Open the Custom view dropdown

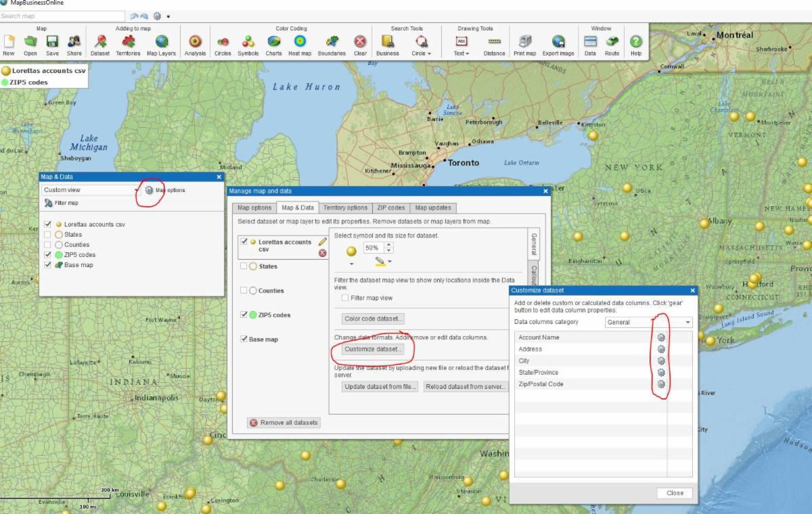[91, 190]
